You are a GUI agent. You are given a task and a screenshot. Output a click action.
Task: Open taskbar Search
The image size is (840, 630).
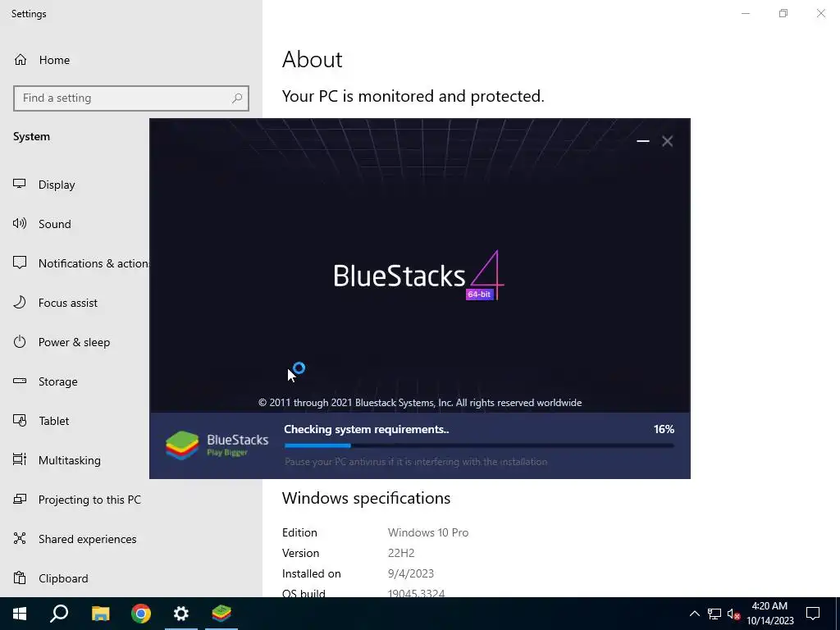[x=59, y=614]
